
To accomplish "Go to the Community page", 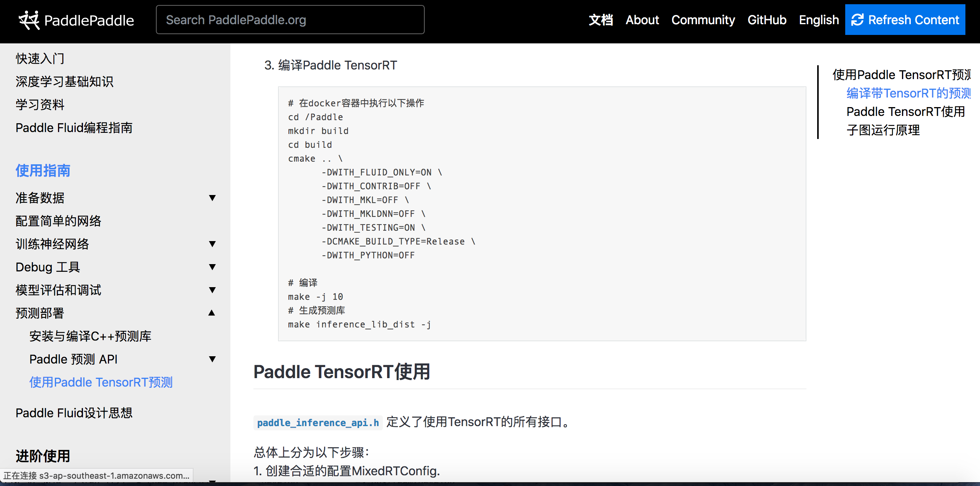I will tap(703, 20).
